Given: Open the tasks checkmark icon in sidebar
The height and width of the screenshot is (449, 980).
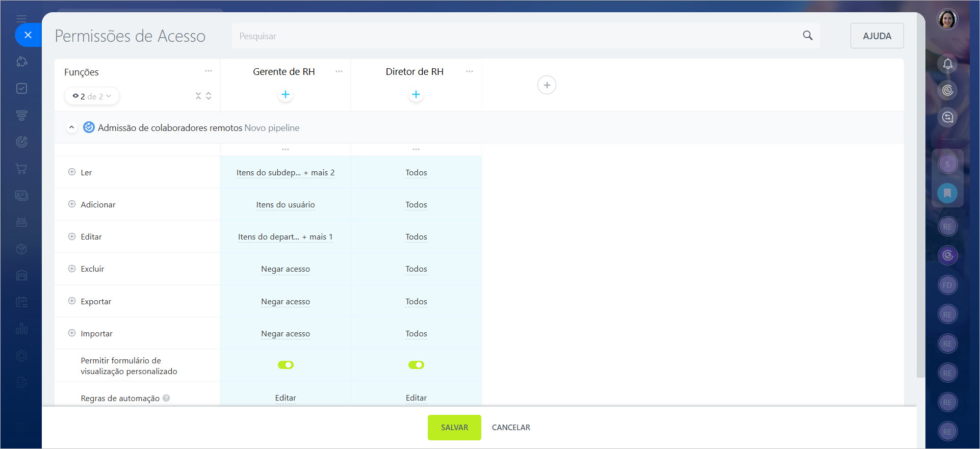Looking at the screenshot, I should pos(21,89).
